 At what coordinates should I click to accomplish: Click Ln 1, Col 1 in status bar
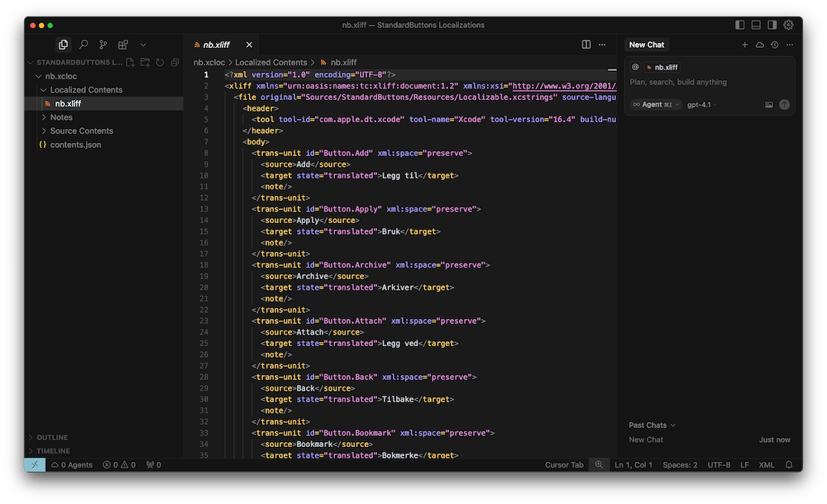633,464
